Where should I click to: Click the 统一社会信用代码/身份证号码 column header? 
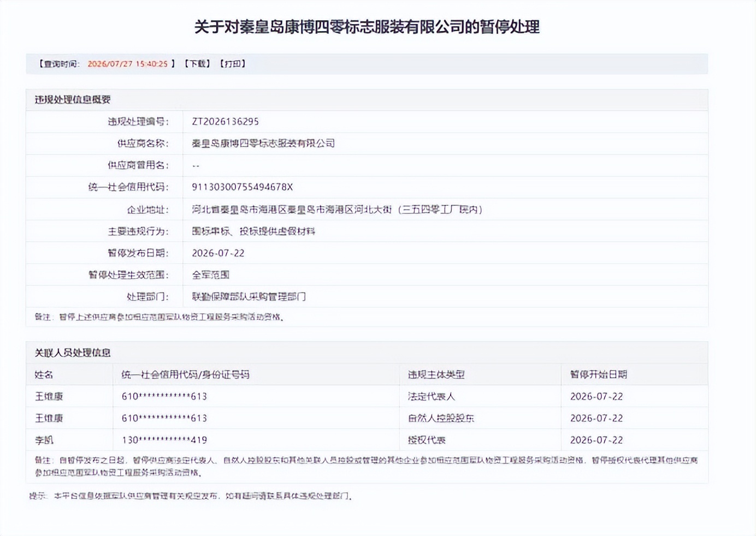tap(185, 374)
